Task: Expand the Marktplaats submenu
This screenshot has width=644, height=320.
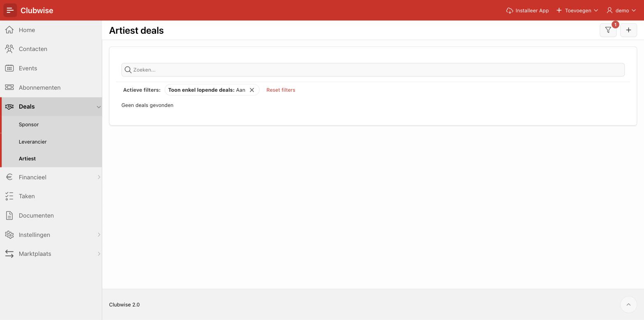Action: pyautogui.click(x=99, y=254)
